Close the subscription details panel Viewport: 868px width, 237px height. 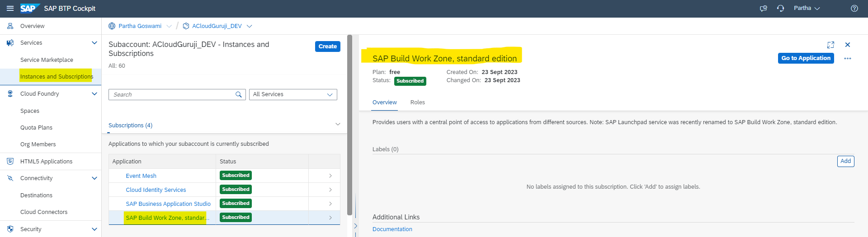pyautogui.click(x=848, y=45)
